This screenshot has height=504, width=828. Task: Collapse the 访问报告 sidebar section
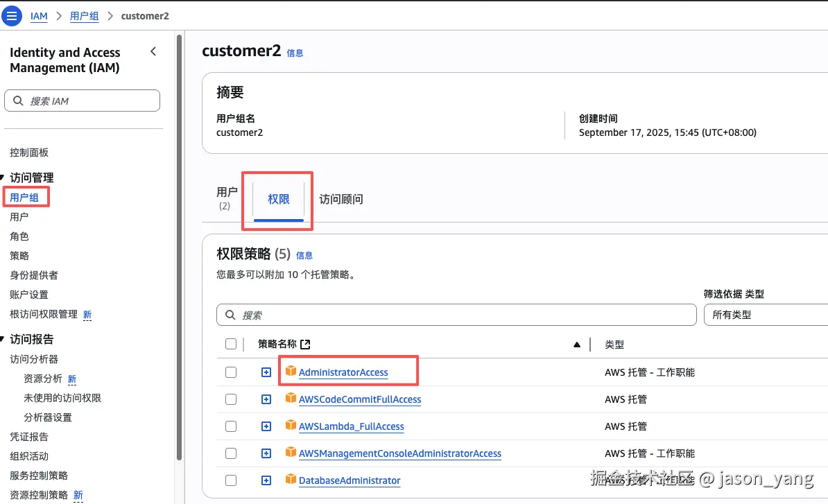[2, 339]
